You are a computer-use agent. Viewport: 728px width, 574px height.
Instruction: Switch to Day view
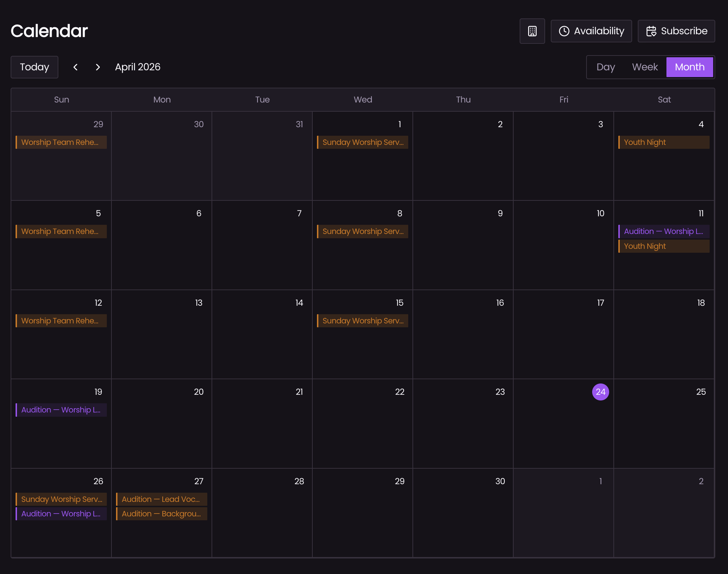click(x=606, y=67)
